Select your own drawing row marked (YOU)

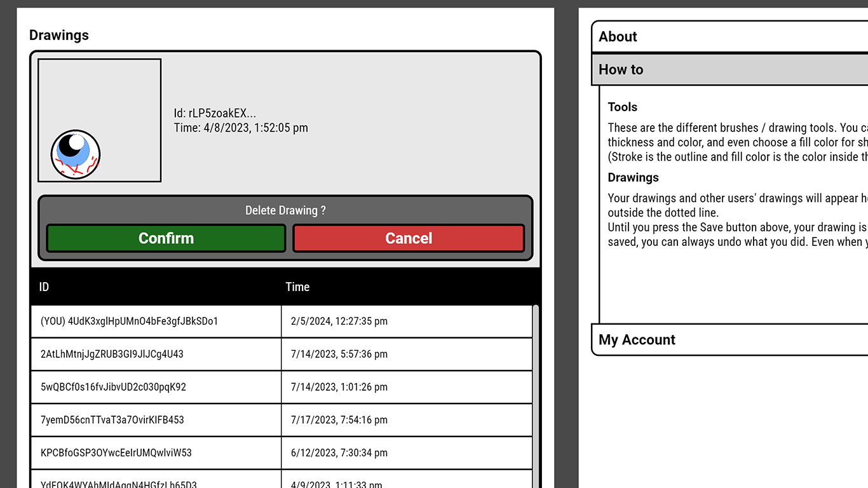(x=156, y=322)
